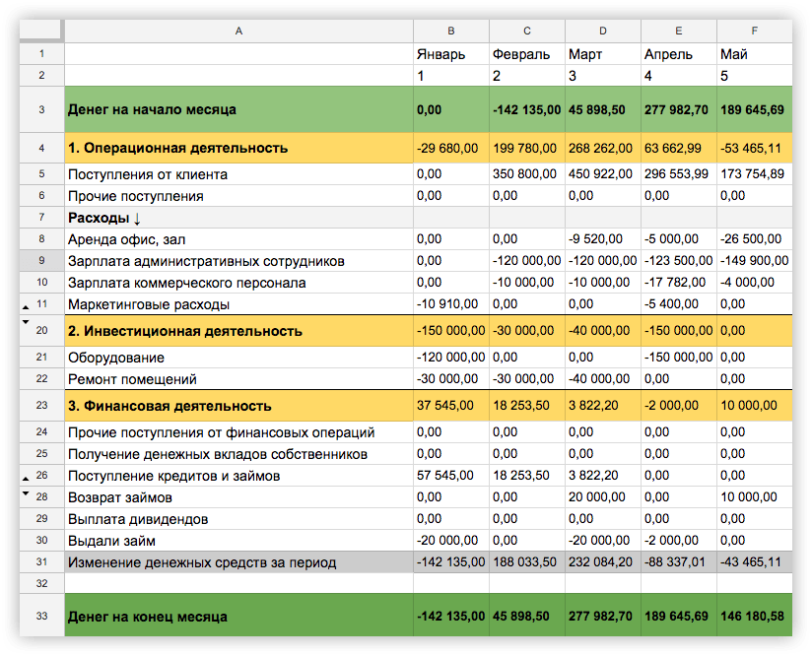
Task: Select 'Изменение денежных средств за период' cell
Action: click(238, 562)
